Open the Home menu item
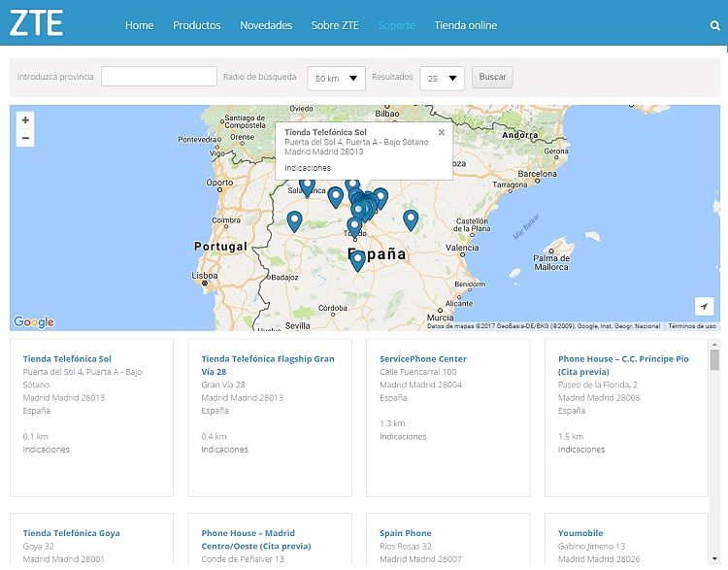 point(139,25)
